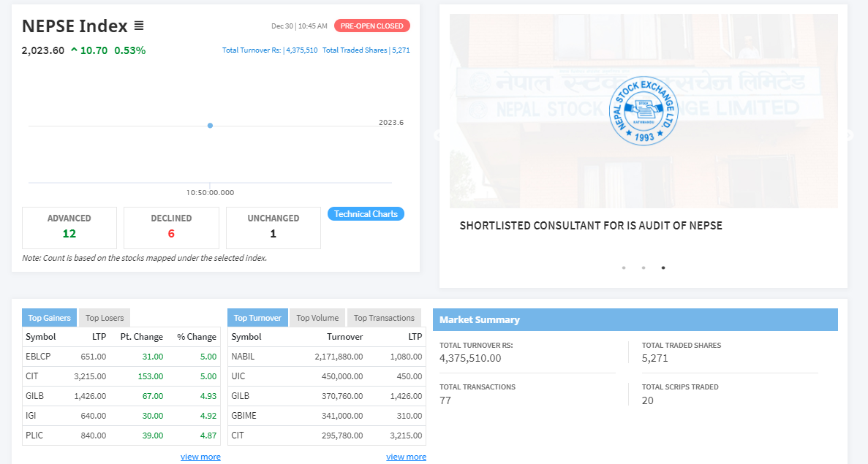This screenshot has width=868, height=464.
Task: Select the first carousel dot indicator
Action: click(624, 267)
